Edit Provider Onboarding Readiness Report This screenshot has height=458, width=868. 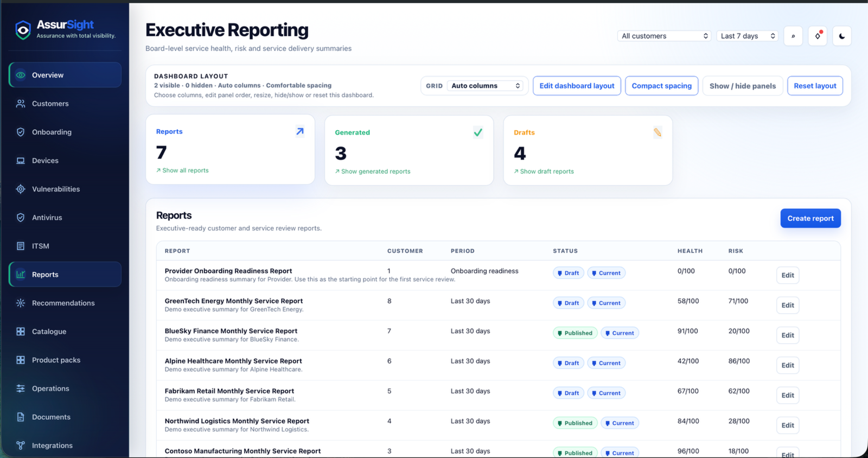tap(788, 275)
